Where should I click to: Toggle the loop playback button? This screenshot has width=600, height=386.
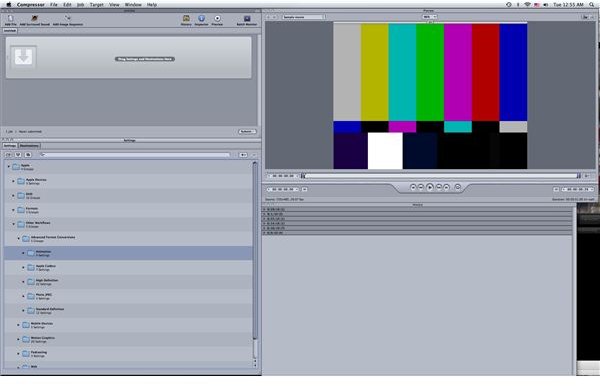(x=457, y=187)
